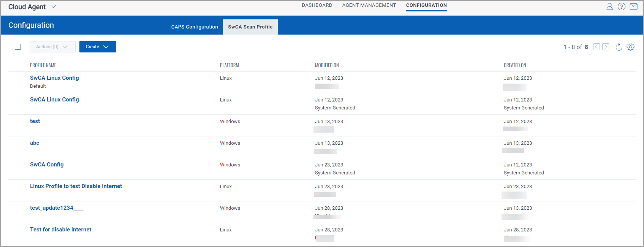Open the Actions (0) dropdown
Screen dimensions: 644x247
click(52, 47)
